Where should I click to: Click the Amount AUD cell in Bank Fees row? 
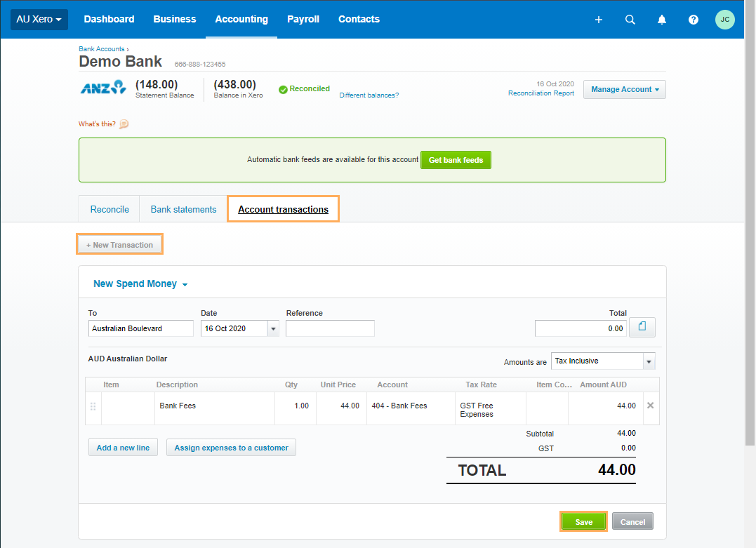click(x=604, y=408)
